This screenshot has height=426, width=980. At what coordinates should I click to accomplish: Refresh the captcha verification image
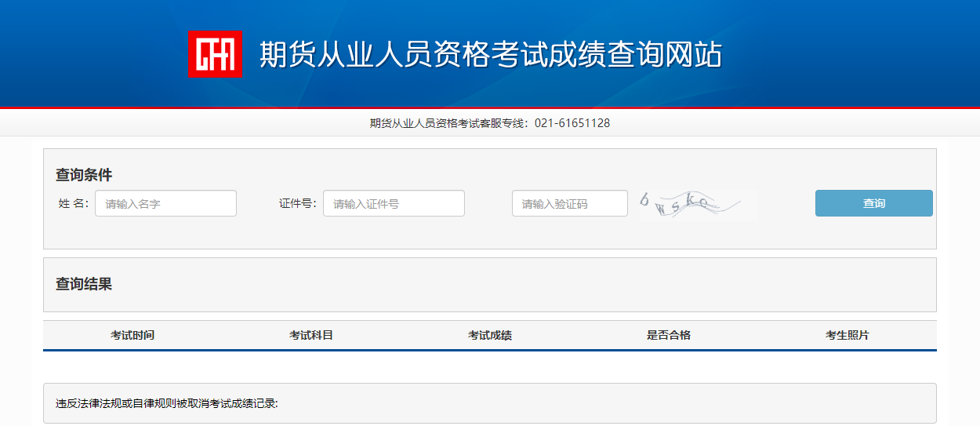696,205
